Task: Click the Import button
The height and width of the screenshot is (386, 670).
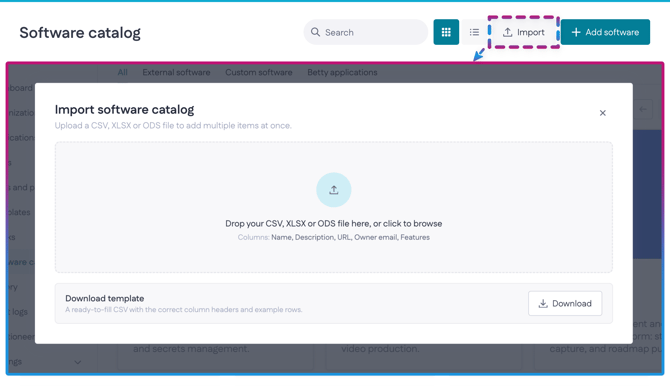Action: pyautogui.click(x=524, y=32)
